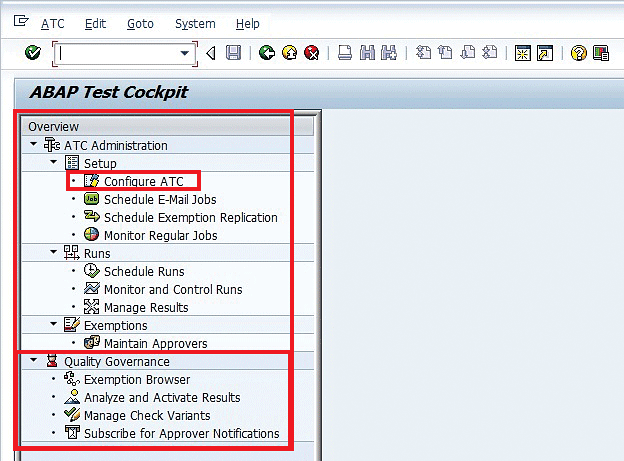624x461 pixels.
Task: Click the Save diskette icon
Action: (x=233, y=53)
